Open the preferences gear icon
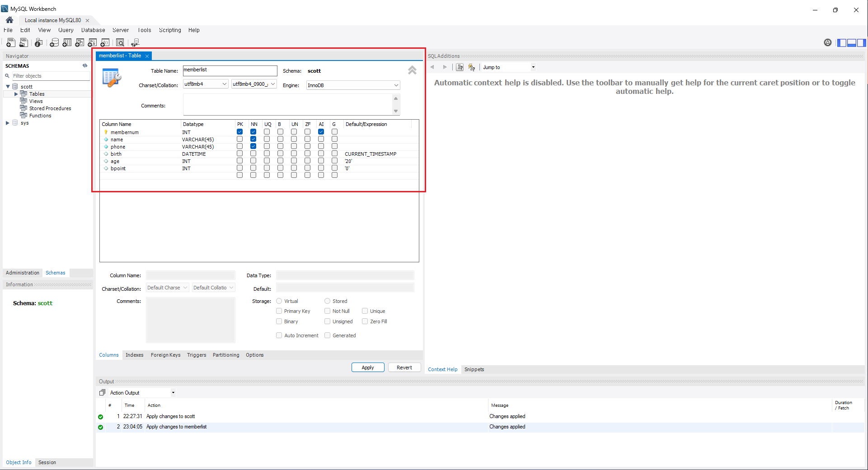This screenshot has width=868, height=470. (827, 42)
